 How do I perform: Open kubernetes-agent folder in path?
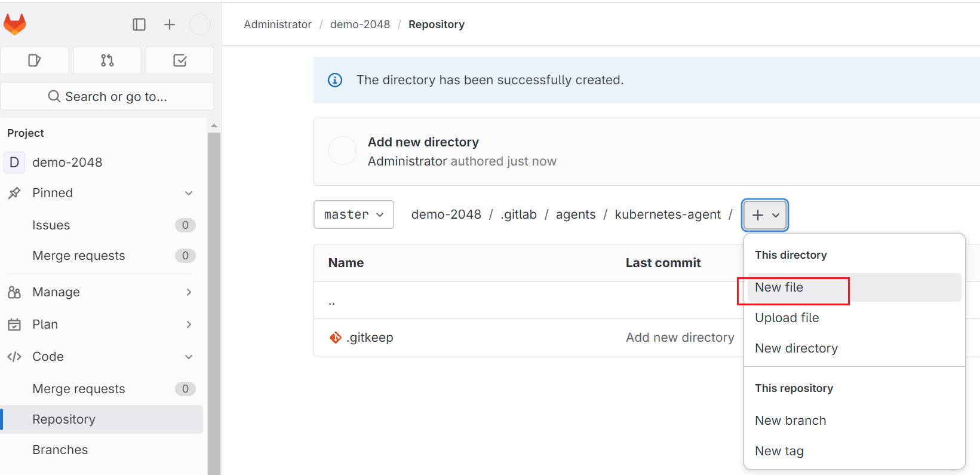coord(668,214)
